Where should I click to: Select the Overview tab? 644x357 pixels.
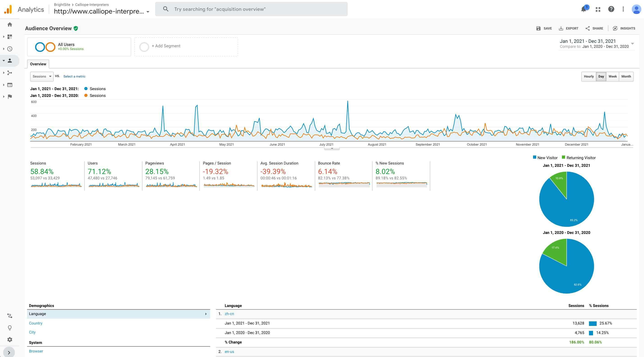click(38, 64)
